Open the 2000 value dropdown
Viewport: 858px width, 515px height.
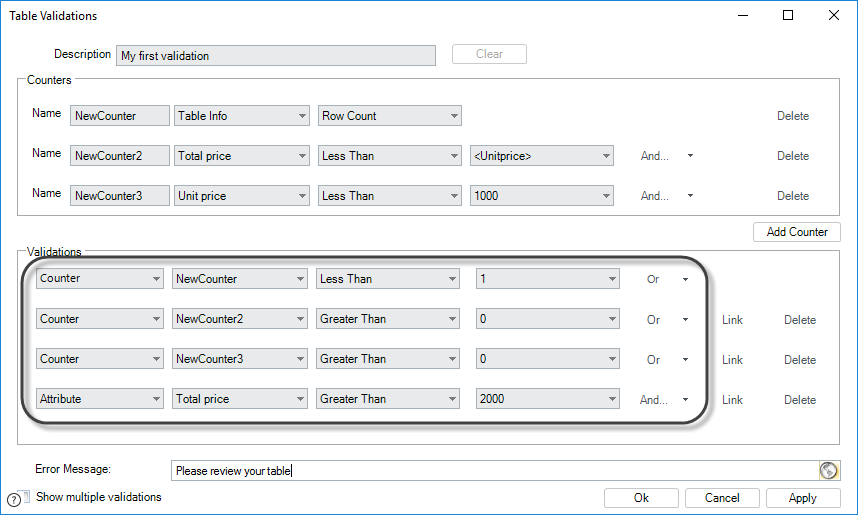(x=548, y=398)
